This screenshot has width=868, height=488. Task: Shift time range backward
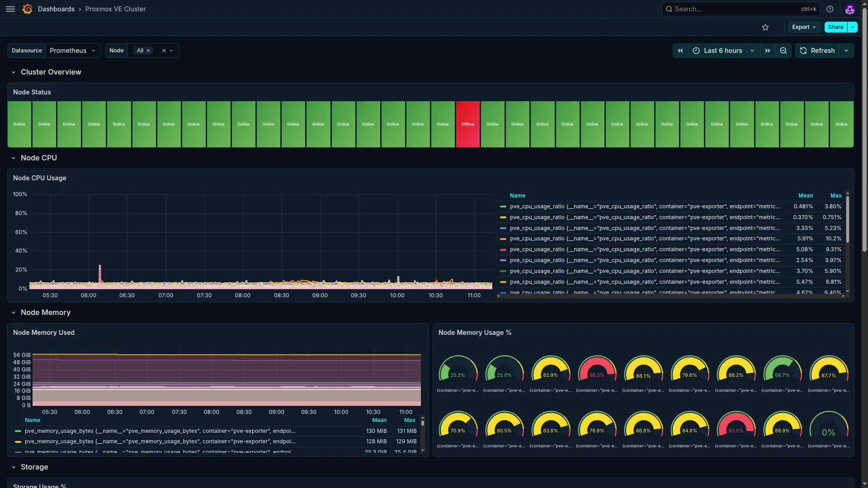coord(680,51)
